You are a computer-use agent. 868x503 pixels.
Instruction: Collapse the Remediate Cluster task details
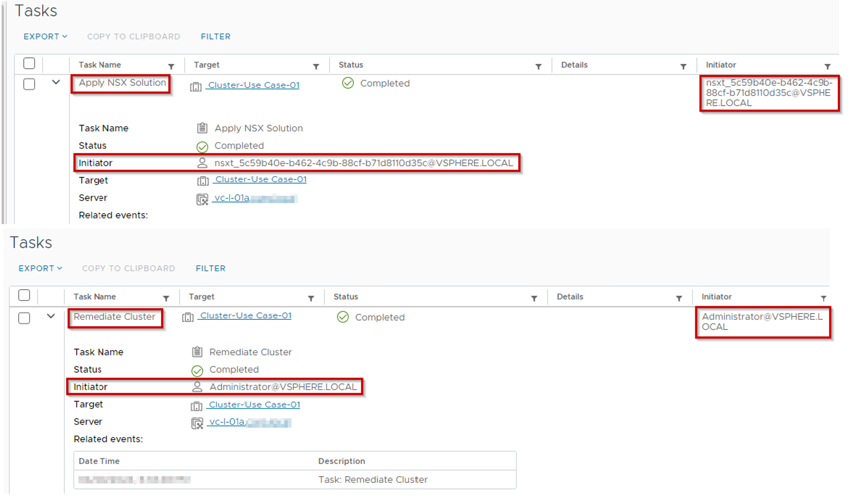(51, 316)
